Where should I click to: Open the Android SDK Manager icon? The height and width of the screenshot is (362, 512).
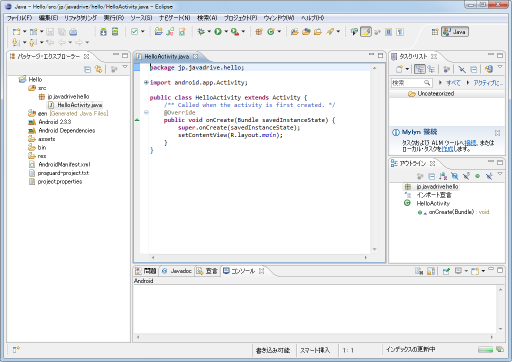[x=104, y=32]
